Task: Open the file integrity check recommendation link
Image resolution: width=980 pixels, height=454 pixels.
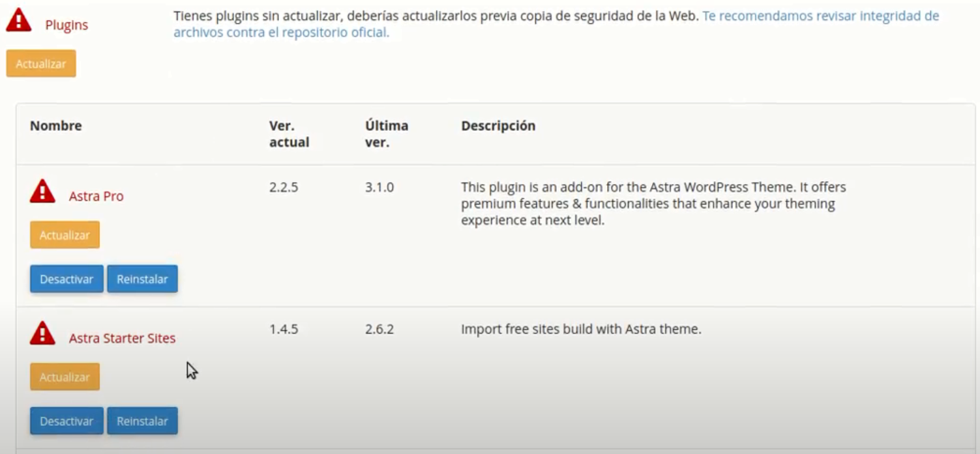Action: (556, 23)
